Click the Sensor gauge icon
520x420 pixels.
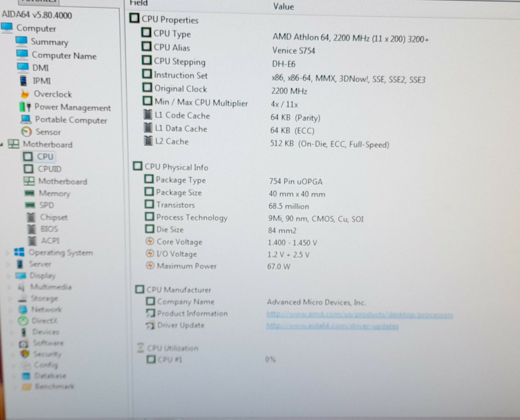click(26, 132)
